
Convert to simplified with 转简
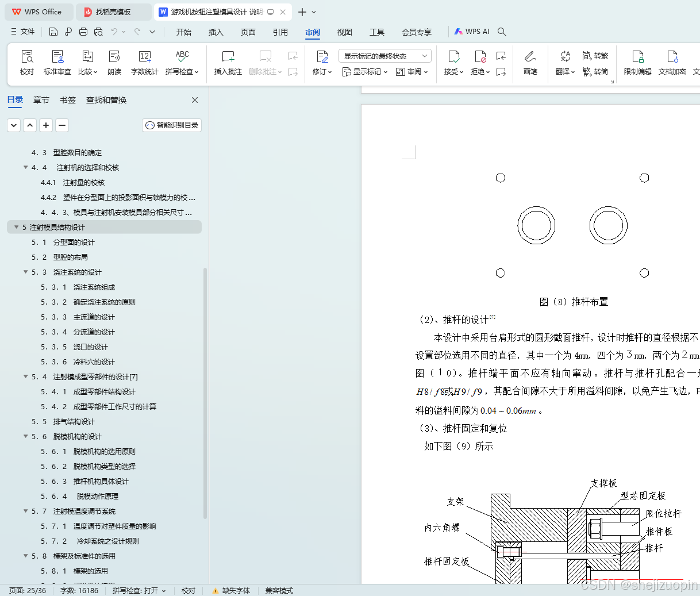(x=595, y=72)
